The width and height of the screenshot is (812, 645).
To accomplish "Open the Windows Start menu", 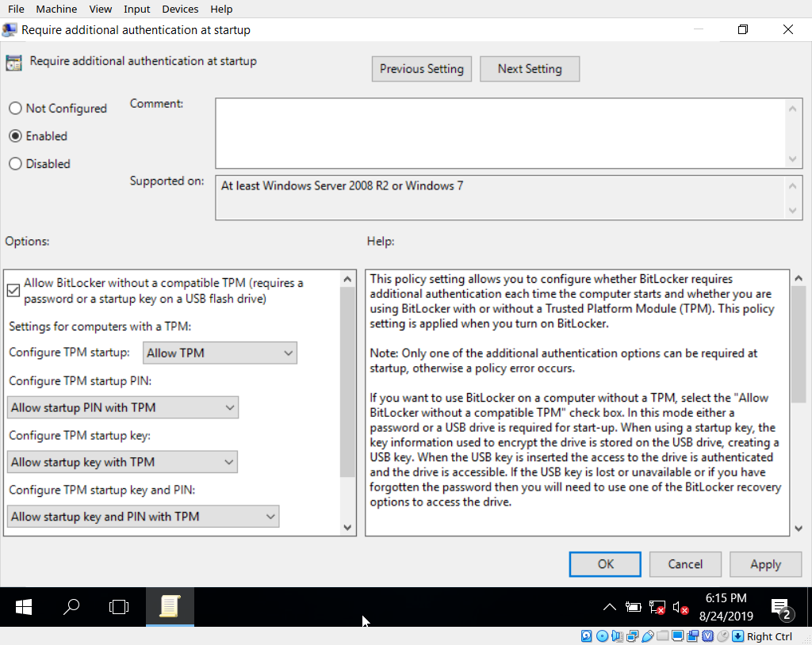I will coord(24,607).
